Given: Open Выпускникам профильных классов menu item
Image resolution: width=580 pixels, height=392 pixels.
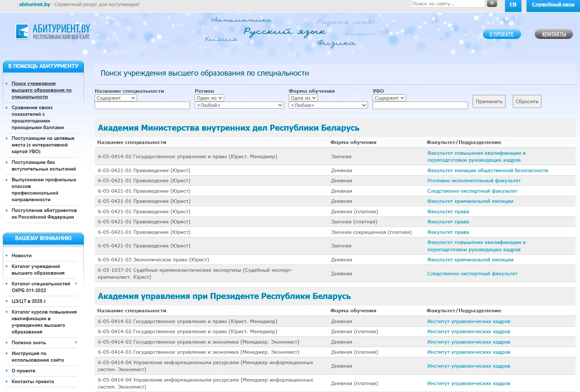Looking at the screenshot, I should pyautogui.click(x=44, y=190).
